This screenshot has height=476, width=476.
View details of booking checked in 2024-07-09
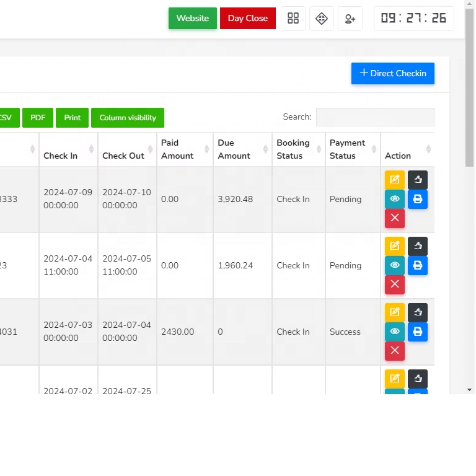[395, 199]
